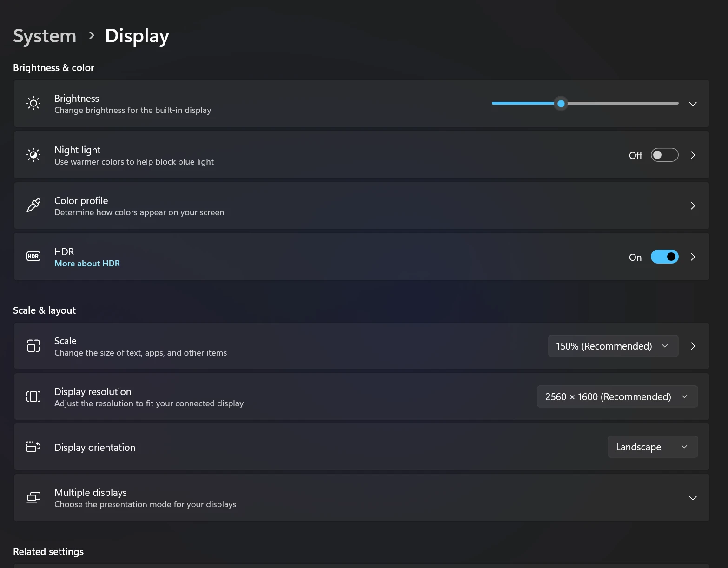Click the Scale setting icon
The image size is (728, 568).
click(x=33, y=346)
